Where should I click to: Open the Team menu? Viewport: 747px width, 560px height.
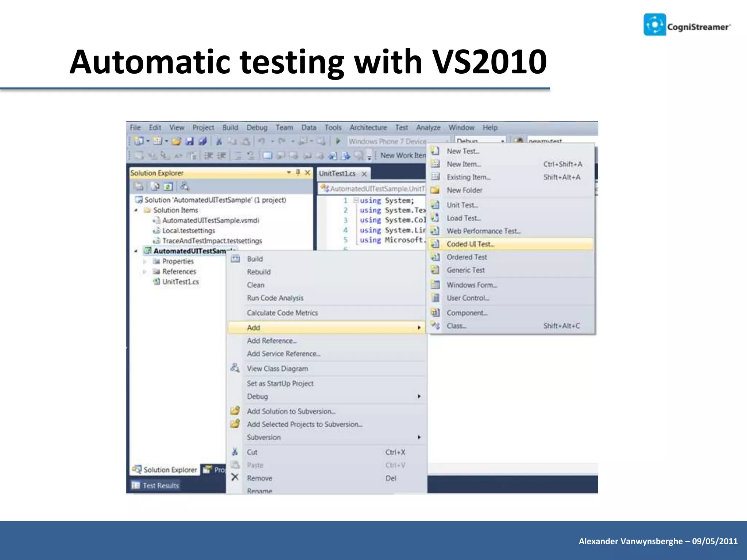(284, 128)
